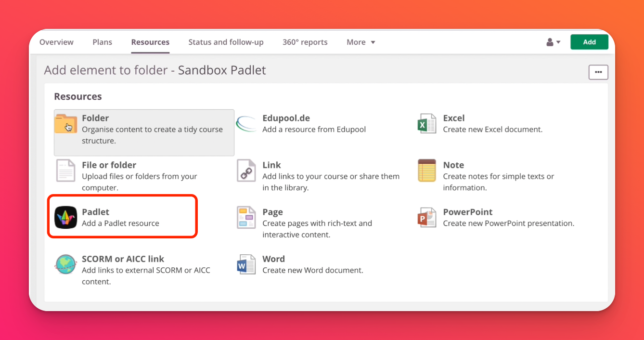Open Status and follow-up tab

(x=226, y=42)
